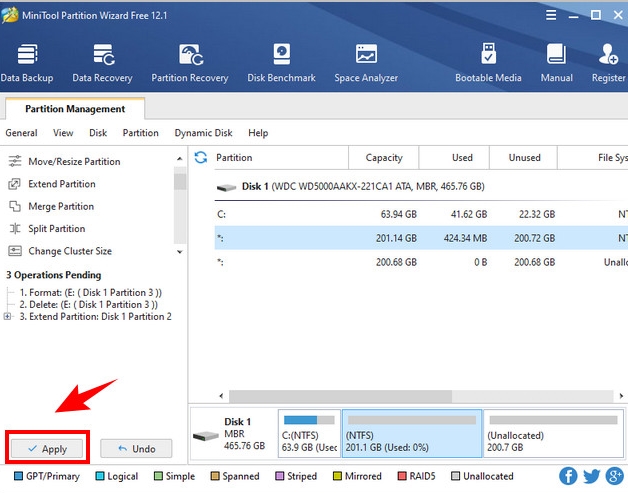Select the 201.14 GB NTFS partition row
This screenshot has width=628, height=493.
point(421,238)
